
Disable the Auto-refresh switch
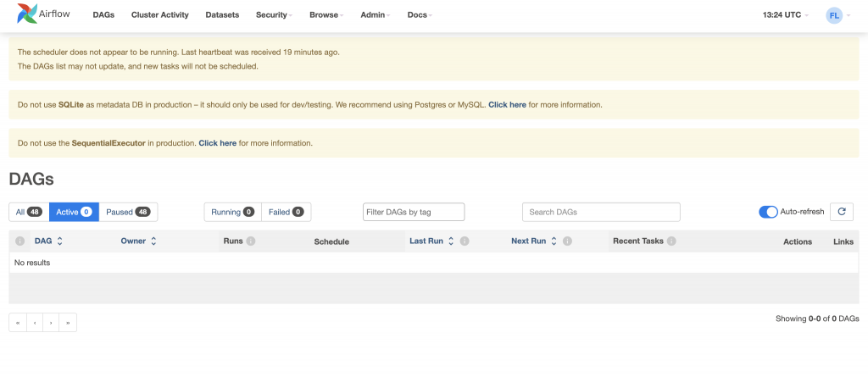(x=768, y=212)
